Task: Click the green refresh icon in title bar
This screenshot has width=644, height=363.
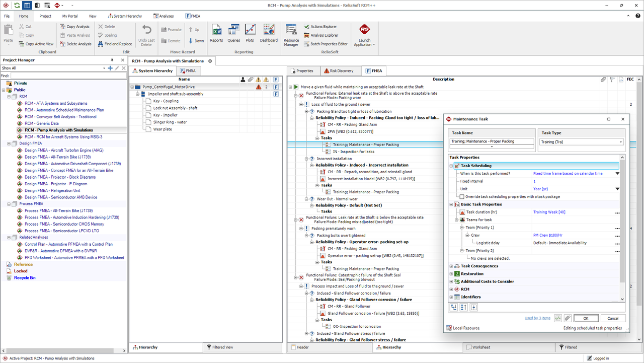Action: click(17, 6)
